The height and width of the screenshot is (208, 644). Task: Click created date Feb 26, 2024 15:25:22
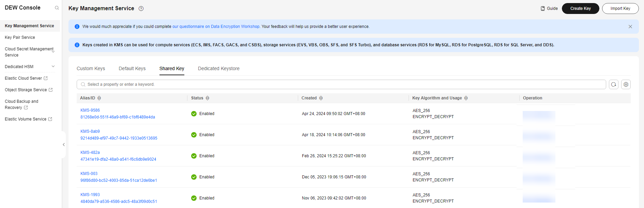[x=334, y=156]
